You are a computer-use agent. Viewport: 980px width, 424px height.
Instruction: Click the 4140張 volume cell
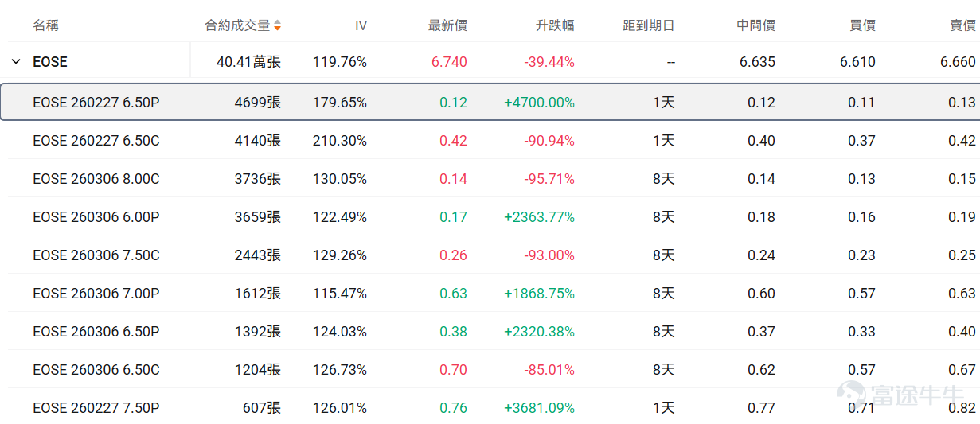(257, 141)
